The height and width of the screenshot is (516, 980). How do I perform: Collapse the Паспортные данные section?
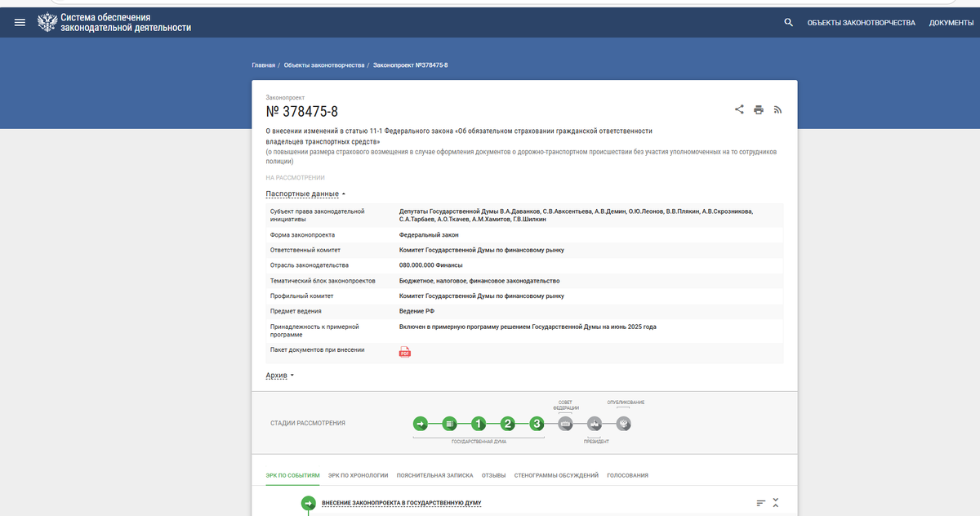(305, 193)
